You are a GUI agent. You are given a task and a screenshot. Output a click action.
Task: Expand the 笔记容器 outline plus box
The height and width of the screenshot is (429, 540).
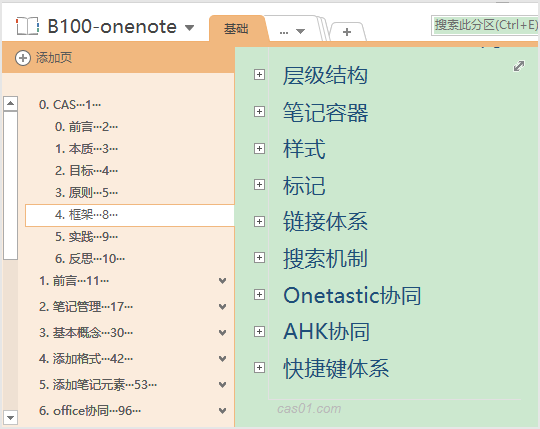259,112
